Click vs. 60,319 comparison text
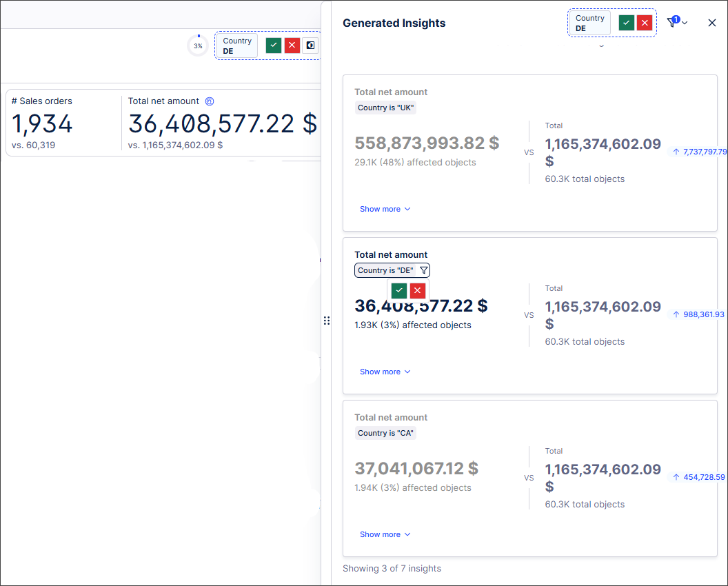 (33, 145)
